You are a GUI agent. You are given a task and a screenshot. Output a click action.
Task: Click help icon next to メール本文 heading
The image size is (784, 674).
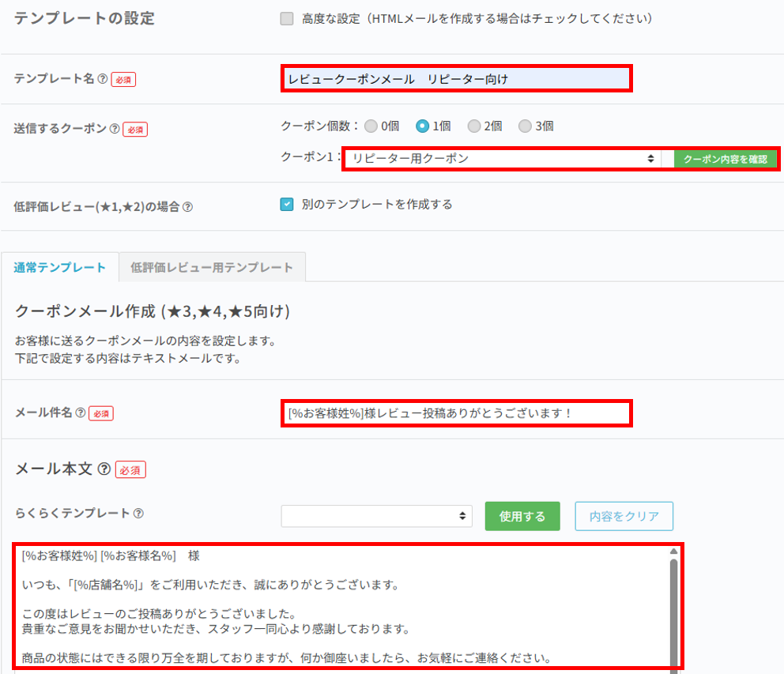click(104, 469)
